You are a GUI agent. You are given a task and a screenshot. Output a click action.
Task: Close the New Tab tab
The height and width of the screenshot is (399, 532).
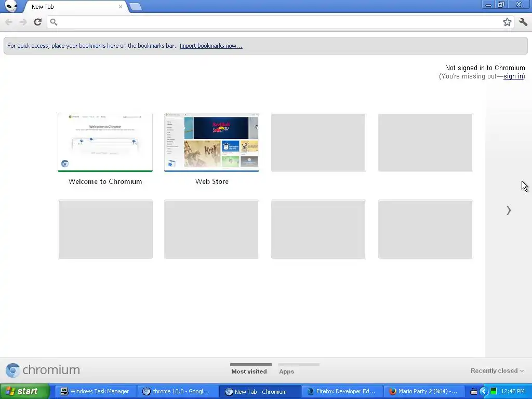121,6
